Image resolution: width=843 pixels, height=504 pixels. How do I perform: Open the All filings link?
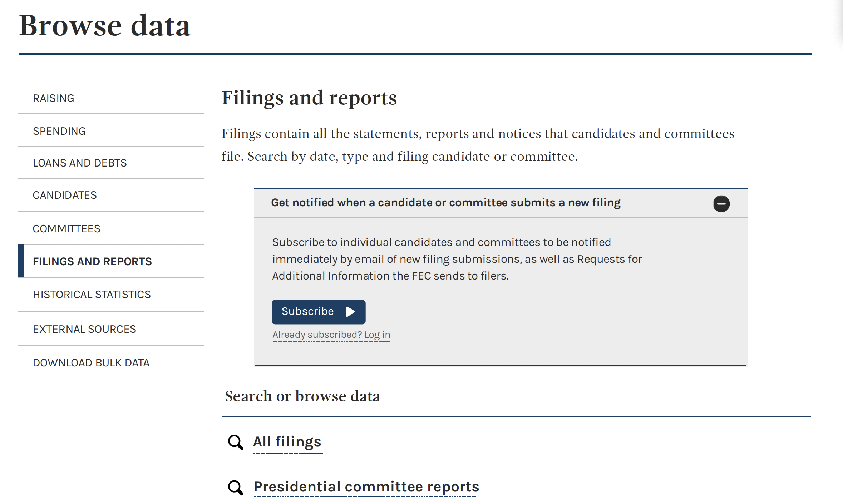287,443
